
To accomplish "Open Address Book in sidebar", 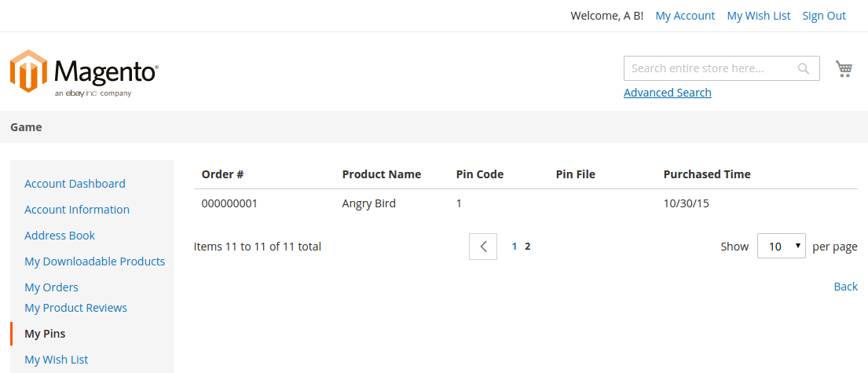I will [60, 236].
